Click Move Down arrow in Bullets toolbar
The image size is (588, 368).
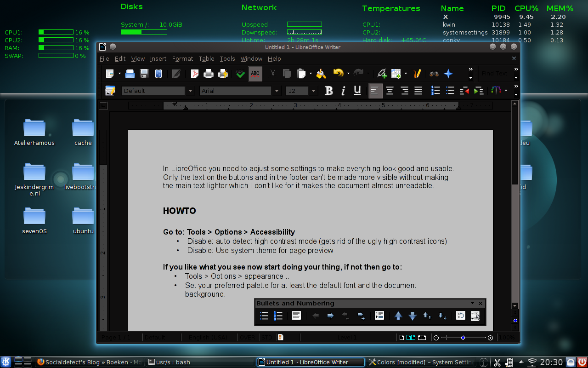pyautogui.click(x=413, y=316)
